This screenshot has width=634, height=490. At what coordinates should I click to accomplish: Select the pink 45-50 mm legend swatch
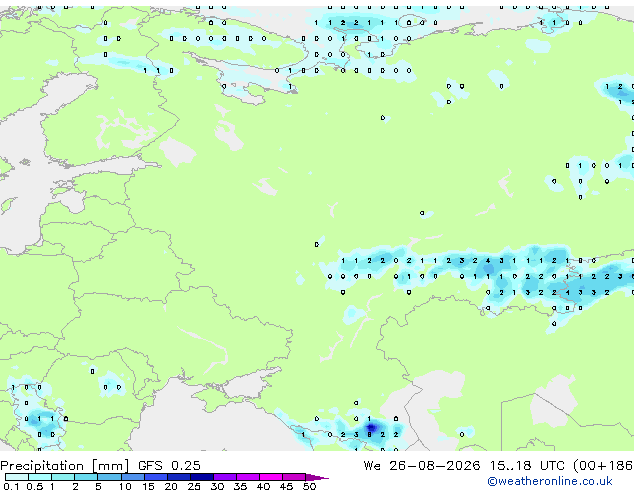pyautogui.click(x=294, y=477)
